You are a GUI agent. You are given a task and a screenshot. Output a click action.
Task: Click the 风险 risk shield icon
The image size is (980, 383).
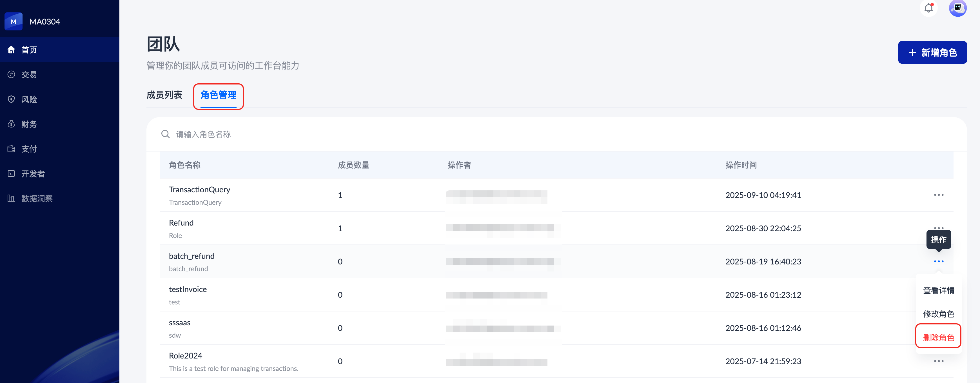tap(12, 99)
